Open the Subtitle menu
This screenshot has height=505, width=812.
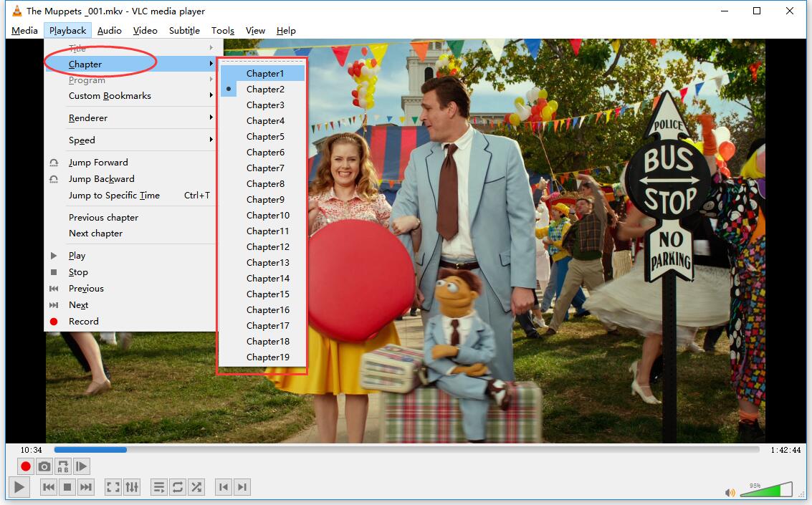(x=184, y=31)
